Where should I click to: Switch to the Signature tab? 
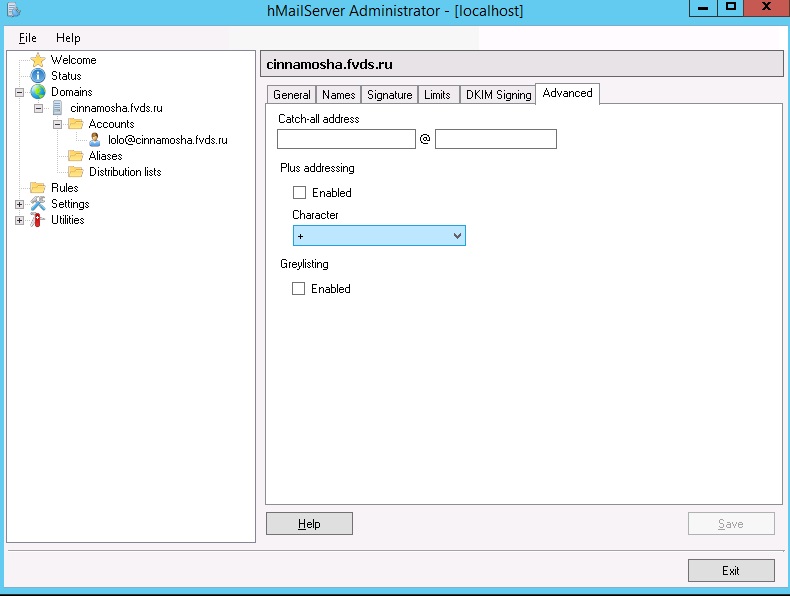click(389, 95)
